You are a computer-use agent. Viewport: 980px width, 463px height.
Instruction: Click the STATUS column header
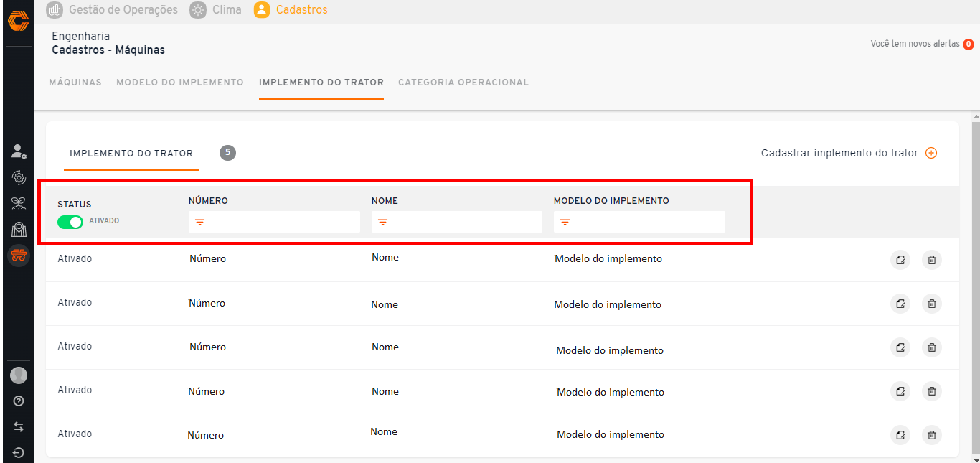click(x=75, y=205)
